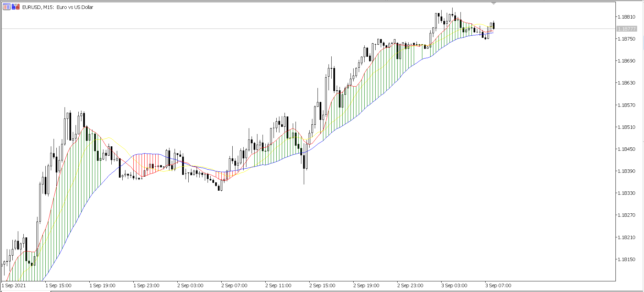
Task: Click the 1.18810 price scale label
Action: click(626, 17)
